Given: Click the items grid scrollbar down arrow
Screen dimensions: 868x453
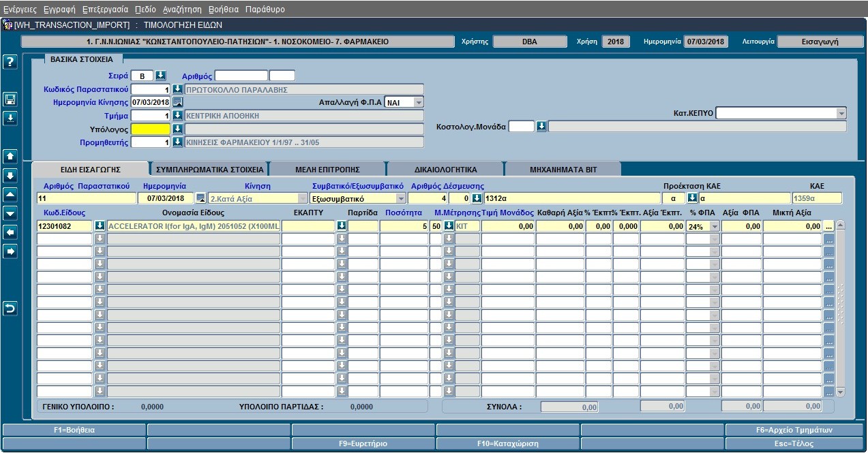Looking at the screenshot, I should point(841,392).
